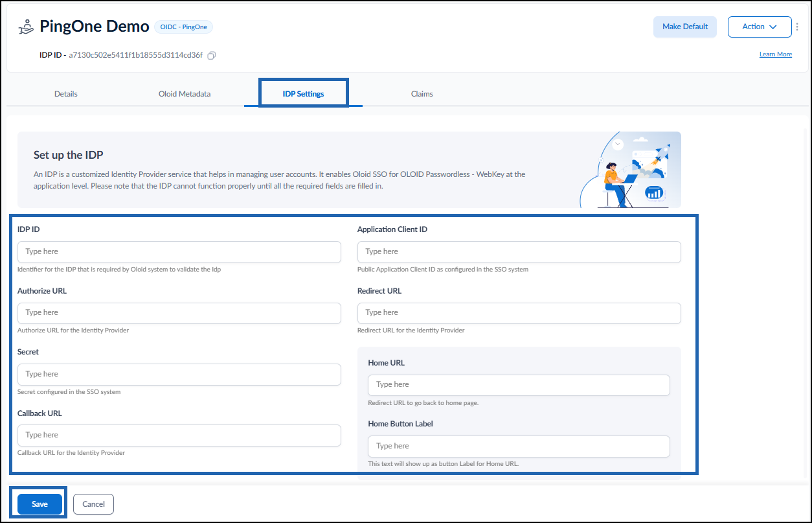Viewport: 812px width, 523px height.
Task: Click into the Secret field
Action: tap(179, 375)
